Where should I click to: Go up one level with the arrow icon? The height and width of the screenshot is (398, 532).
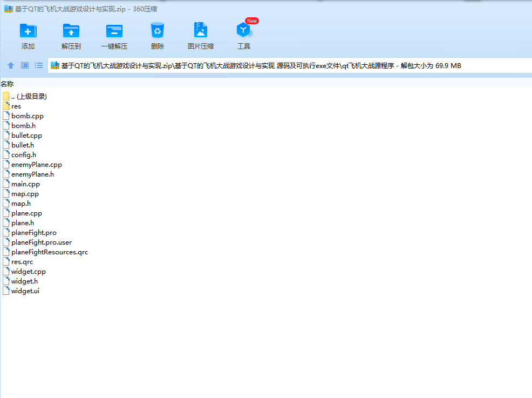[x=11, y=65]
